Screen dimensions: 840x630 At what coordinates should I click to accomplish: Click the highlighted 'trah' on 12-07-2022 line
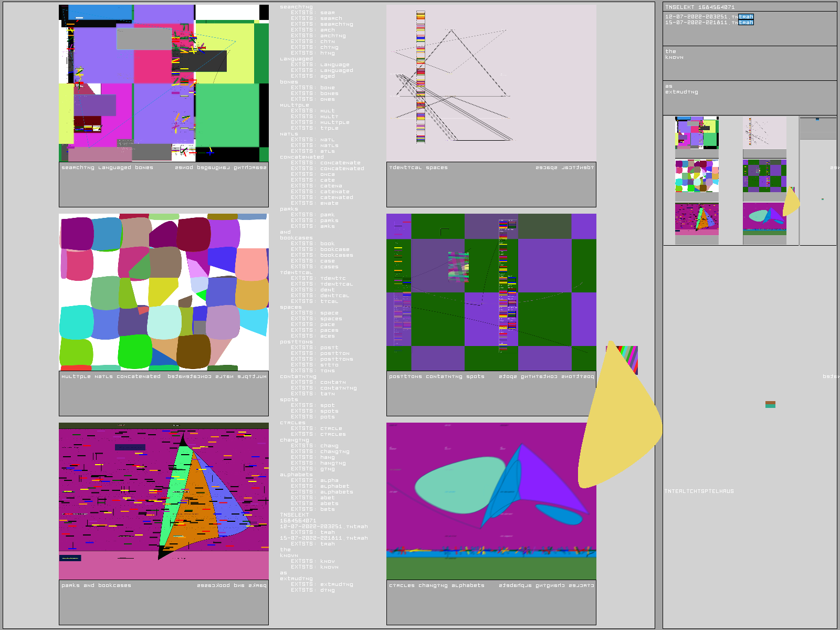pyautogui.click(x=745, y=17)
